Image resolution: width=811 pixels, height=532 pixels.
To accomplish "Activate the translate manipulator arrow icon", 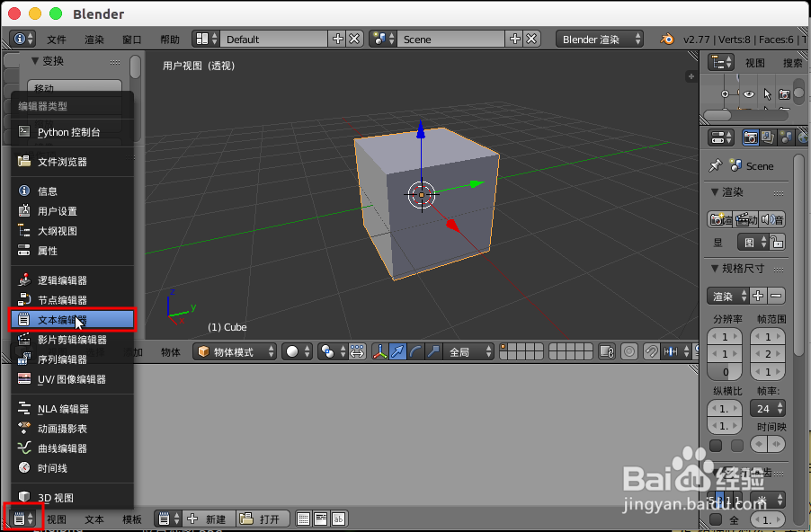I will tap(398, 352).
